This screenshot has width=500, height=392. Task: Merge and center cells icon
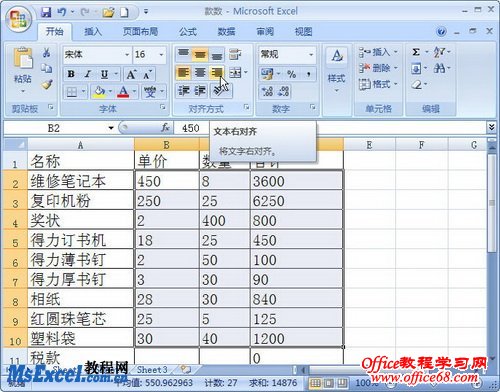coord(235,73)
